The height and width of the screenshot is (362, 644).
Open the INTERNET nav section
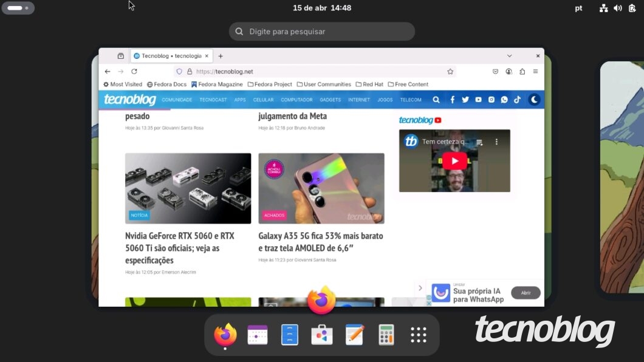tap(359, 100)
